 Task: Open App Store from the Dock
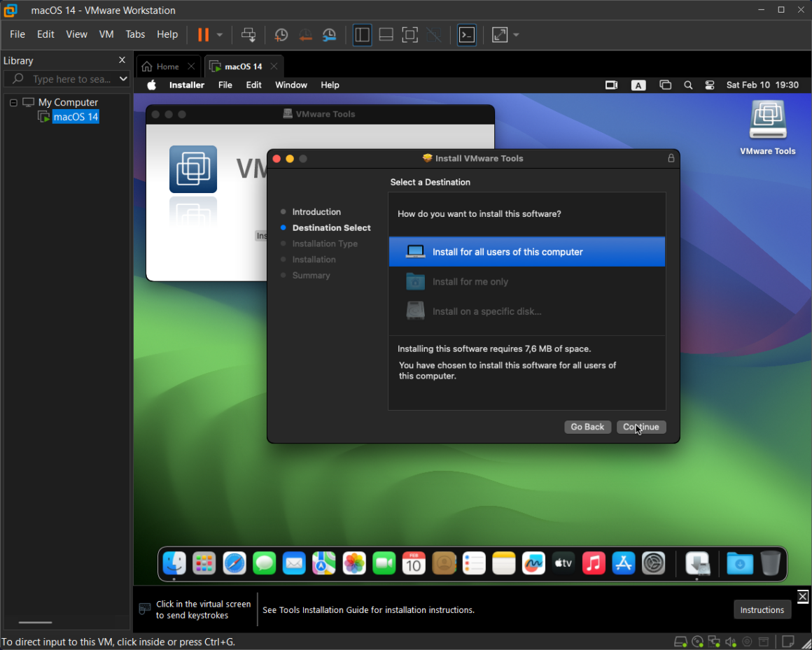click(x=624, y=563)
